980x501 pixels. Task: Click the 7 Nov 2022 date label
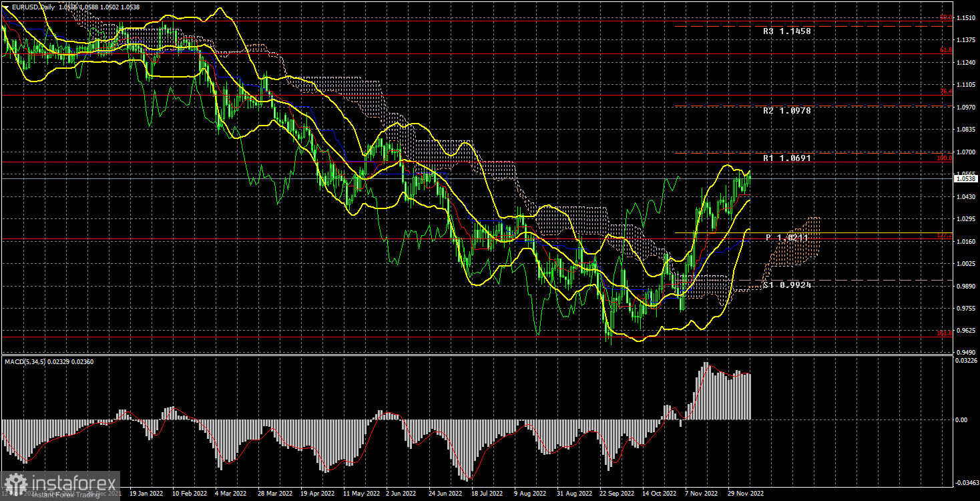[x=702, y=494]
